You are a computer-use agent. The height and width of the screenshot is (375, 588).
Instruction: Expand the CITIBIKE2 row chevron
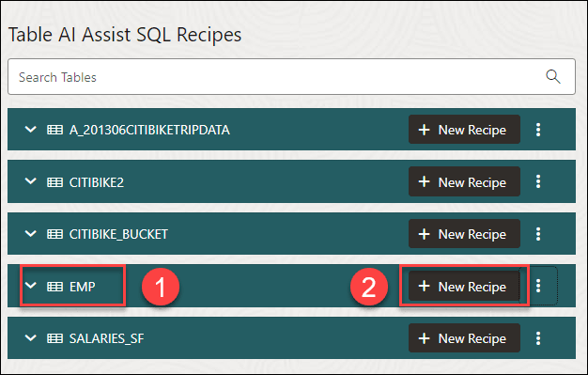pos(30,181)
